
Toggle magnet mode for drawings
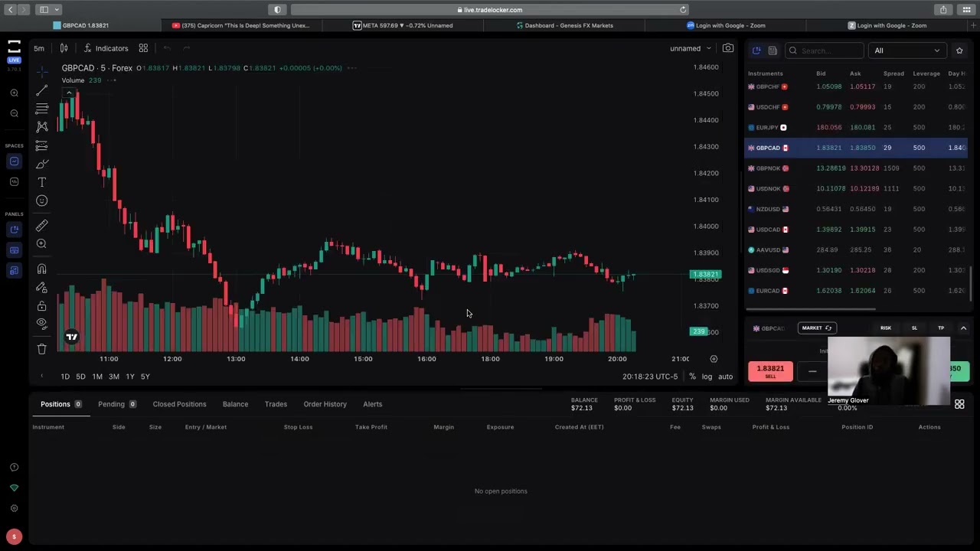[42, 269]
